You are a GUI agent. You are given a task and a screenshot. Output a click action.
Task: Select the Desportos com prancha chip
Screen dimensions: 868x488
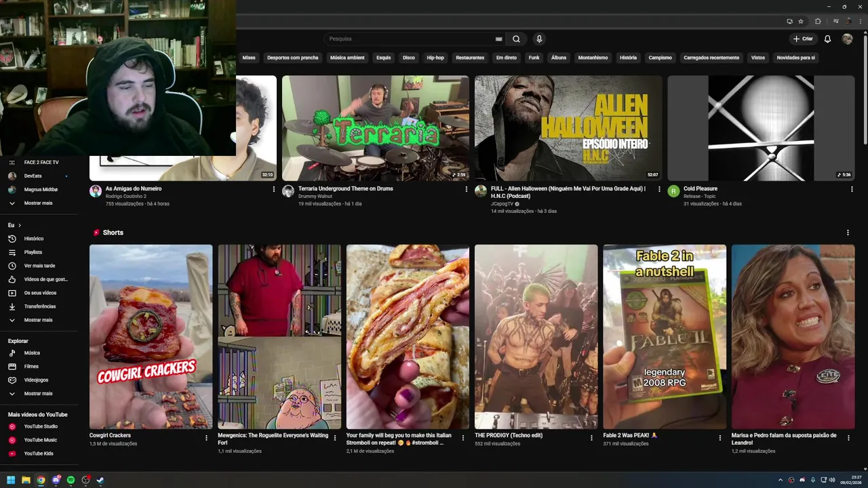tap(292, 58)
